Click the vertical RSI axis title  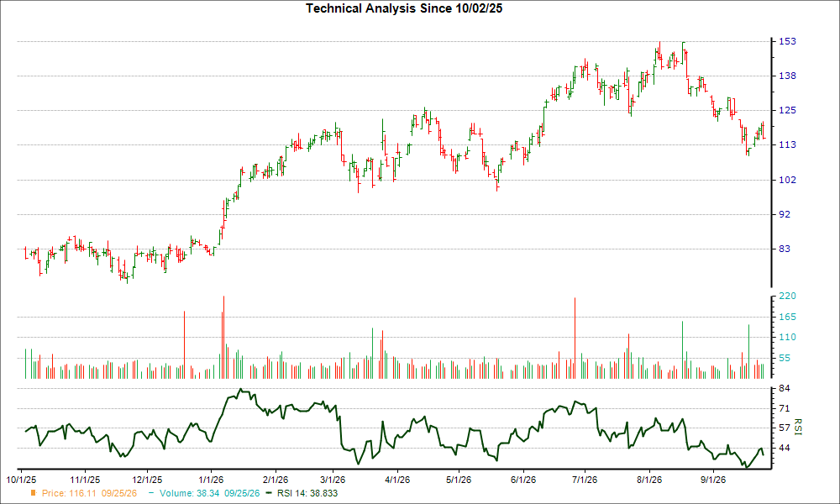798,427
